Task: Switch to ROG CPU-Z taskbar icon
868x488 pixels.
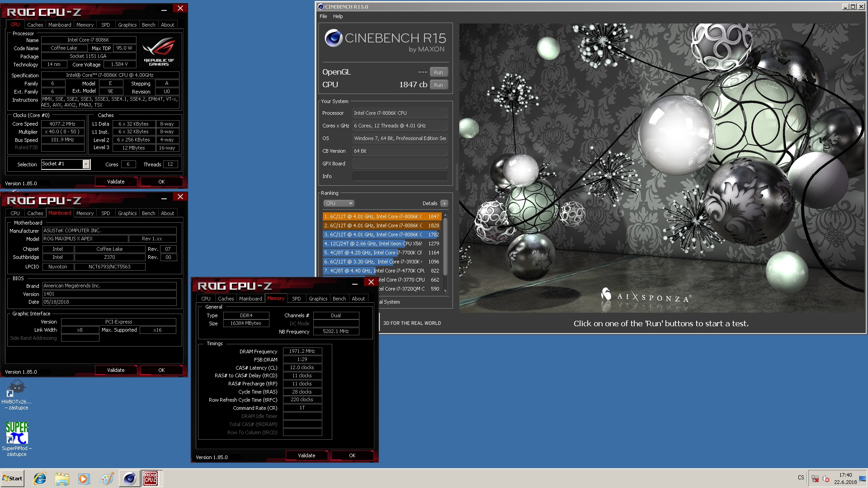Action: pos(151,479)
